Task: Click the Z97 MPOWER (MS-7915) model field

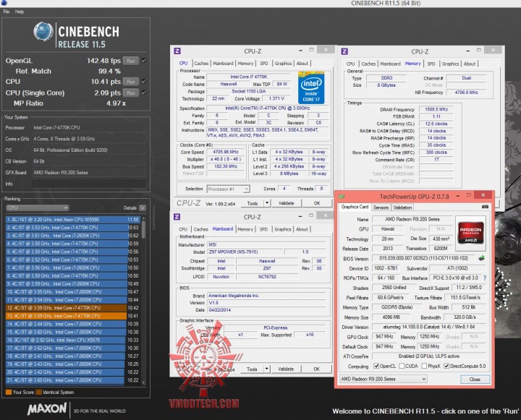Action: pyautogui.click(x=245, y=252)
